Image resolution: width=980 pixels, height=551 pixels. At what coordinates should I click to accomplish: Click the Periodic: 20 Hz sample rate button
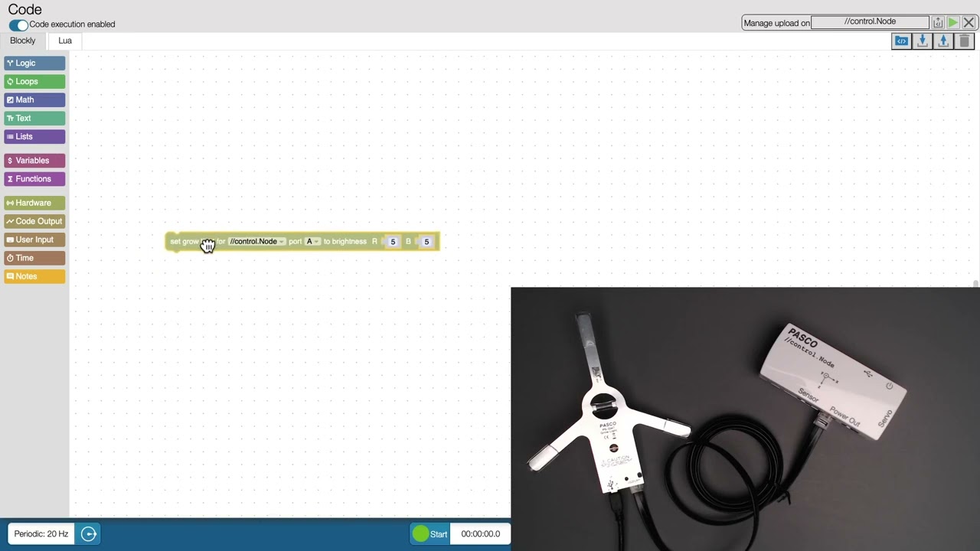pos(41,534)
